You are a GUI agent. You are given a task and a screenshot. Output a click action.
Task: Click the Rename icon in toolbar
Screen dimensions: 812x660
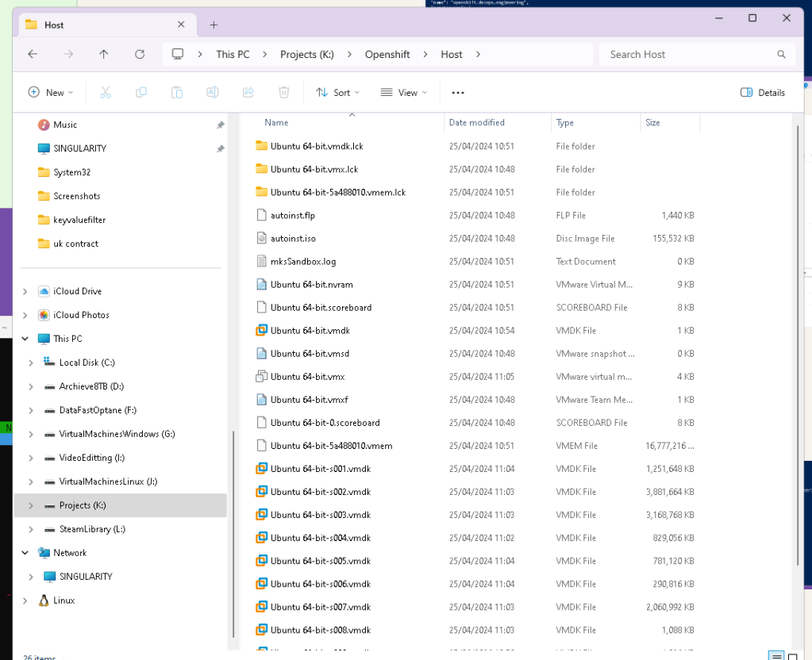click(x=212, y=93)
